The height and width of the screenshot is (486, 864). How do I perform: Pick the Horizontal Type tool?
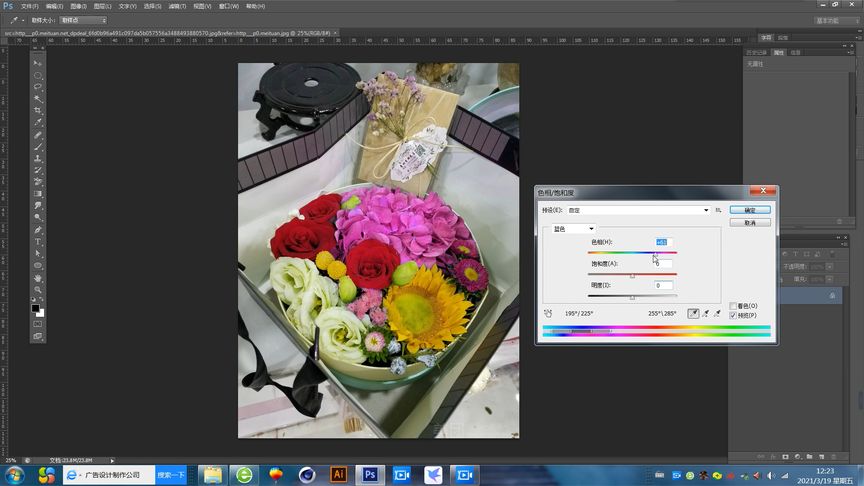[38, 242]
